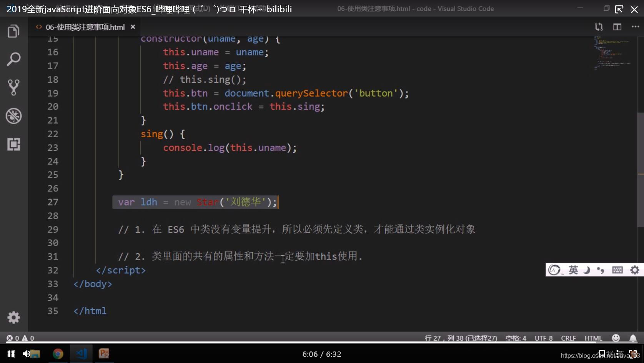Click the video progress bar

322,342
